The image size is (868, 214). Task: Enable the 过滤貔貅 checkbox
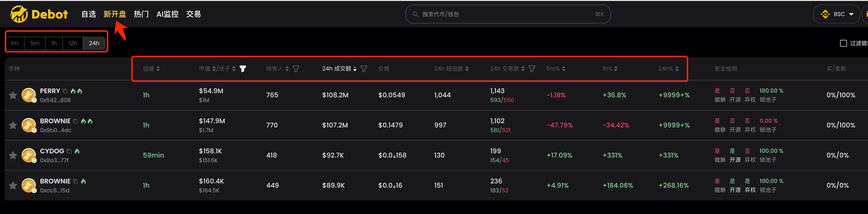(843, 44)
